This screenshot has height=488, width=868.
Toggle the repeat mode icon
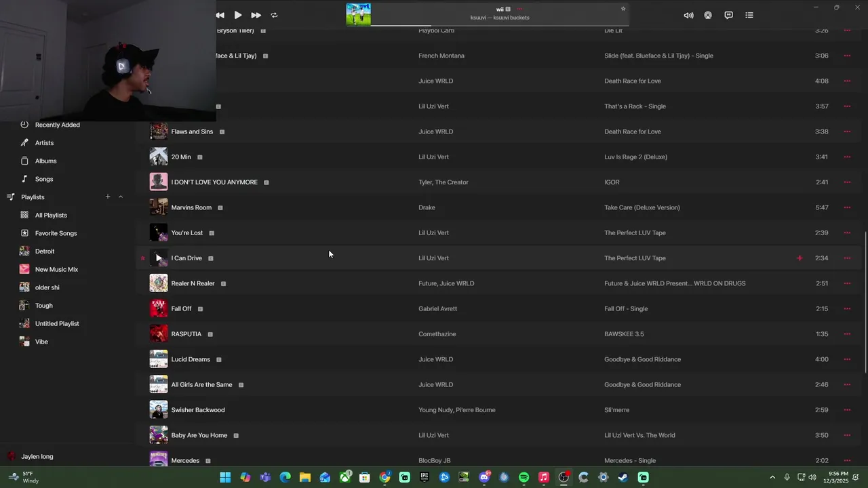pos(274,15)
